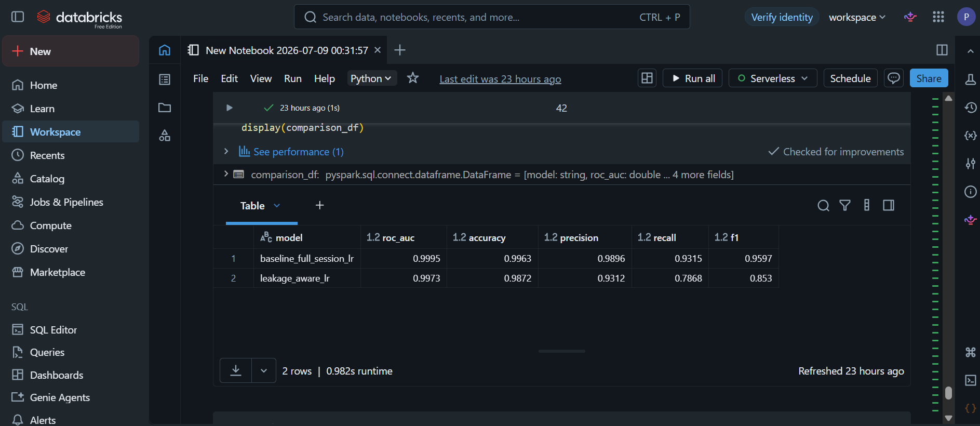
Task: Open Last edit was 23 hours ago link
Action: click(x=500, y=79)
